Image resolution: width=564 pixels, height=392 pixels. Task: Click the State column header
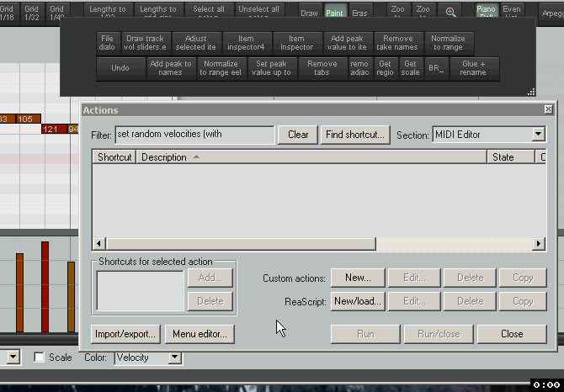511,157
